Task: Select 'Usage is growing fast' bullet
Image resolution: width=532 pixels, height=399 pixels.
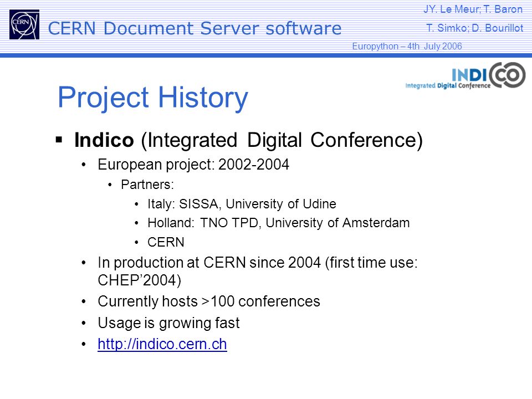Action: [168, 323]
